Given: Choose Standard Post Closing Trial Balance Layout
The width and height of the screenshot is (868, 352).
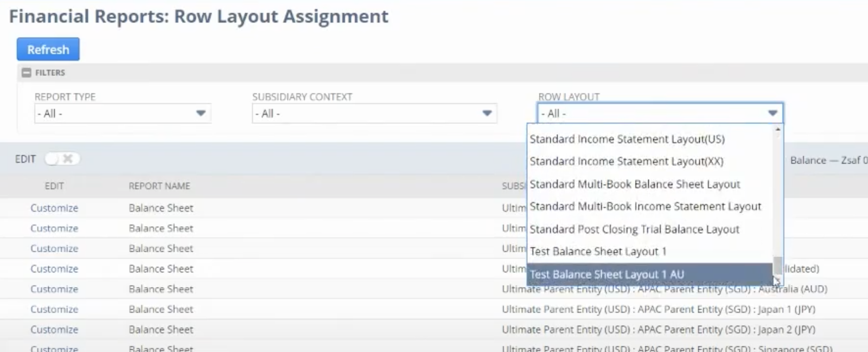Looking at the screenshot, I should 635,229.
